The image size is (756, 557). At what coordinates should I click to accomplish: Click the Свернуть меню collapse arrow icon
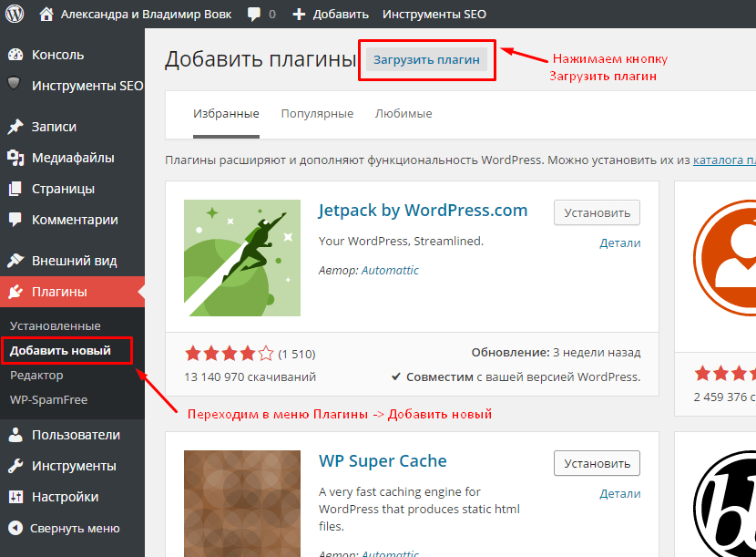pyautogui.click(x=15, y=528)
